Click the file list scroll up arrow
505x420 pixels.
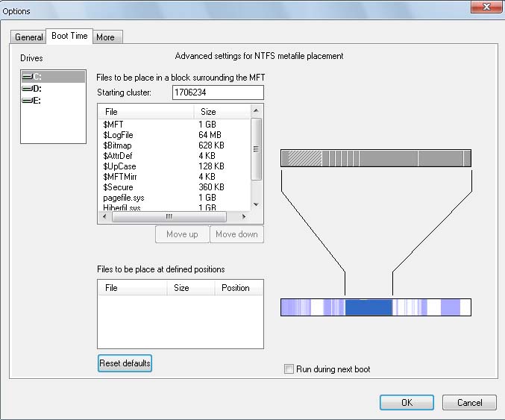point(256,111)
